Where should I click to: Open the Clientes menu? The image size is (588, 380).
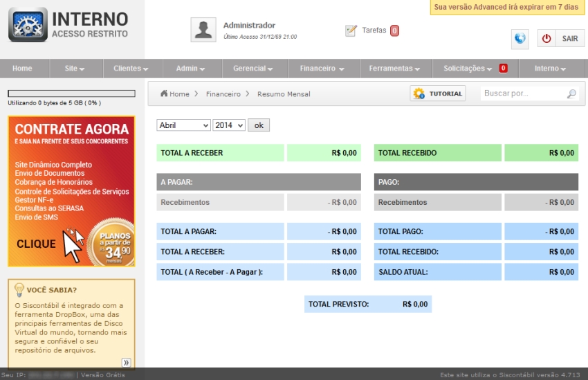131,69
